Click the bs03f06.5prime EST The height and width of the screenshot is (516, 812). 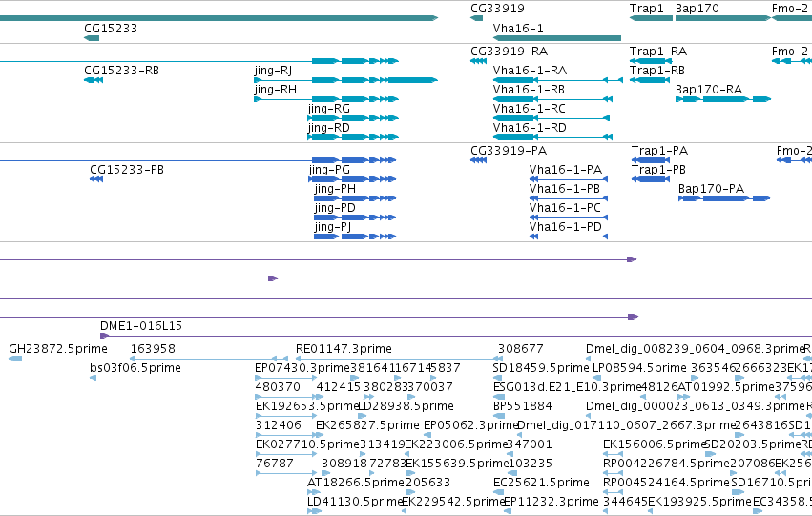click(x=93, y=379)
